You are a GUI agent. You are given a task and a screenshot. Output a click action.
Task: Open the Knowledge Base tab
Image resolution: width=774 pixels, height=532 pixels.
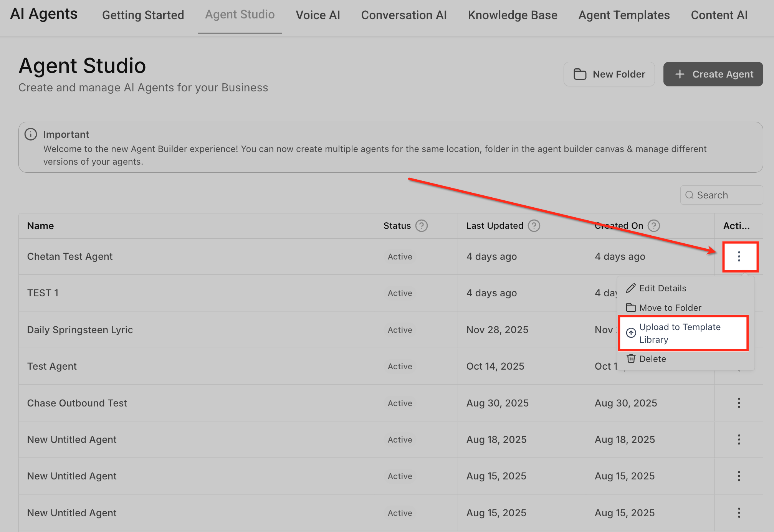point(512,15)
